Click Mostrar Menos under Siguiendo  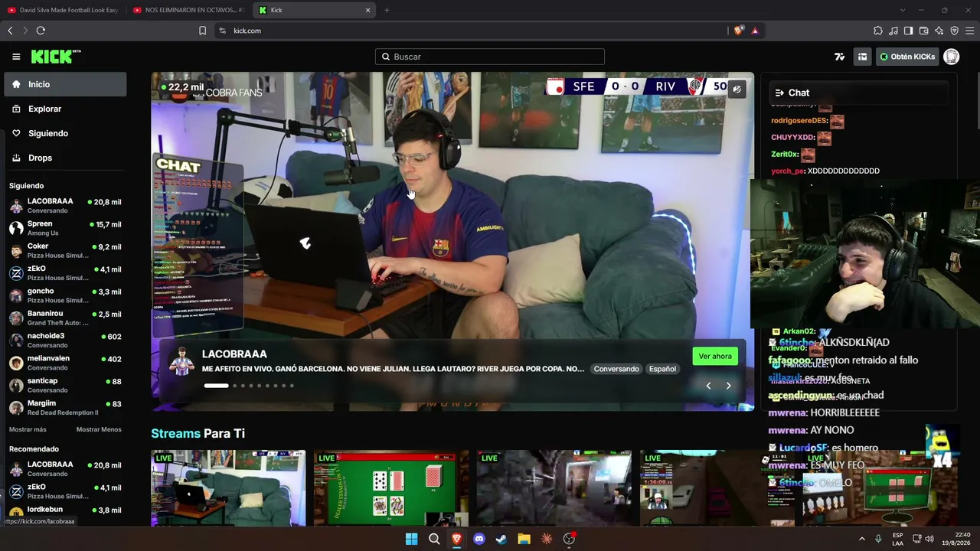tap(99, 429)
